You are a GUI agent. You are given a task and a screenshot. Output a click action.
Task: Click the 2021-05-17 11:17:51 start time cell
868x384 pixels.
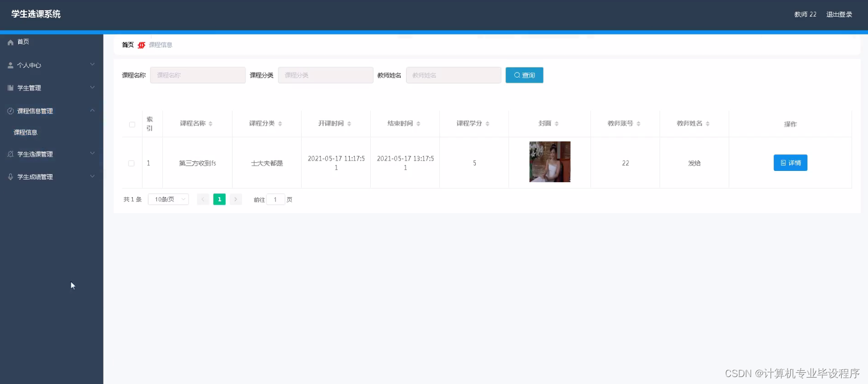[336, 163]
